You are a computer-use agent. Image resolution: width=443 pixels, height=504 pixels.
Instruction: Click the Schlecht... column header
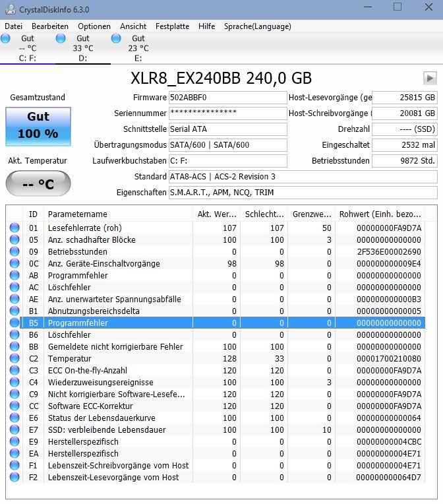click(264, 214)
